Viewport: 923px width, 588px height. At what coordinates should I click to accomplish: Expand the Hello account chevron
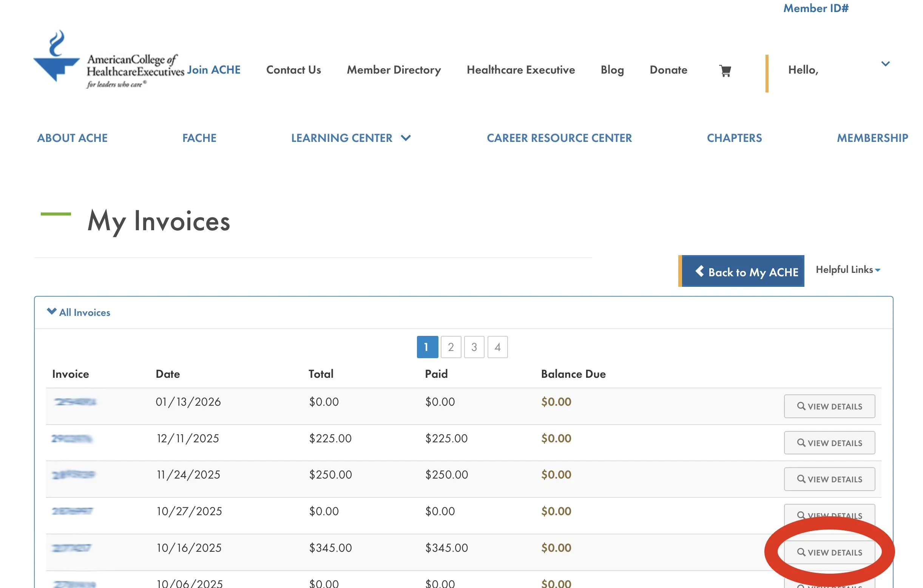tap(885, 64)
